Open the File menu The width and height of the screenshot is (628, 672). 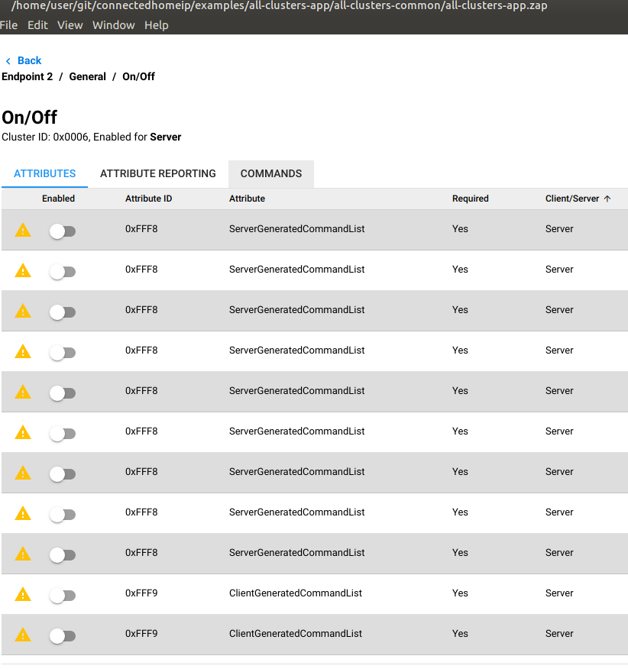click(x=9, y=24)
